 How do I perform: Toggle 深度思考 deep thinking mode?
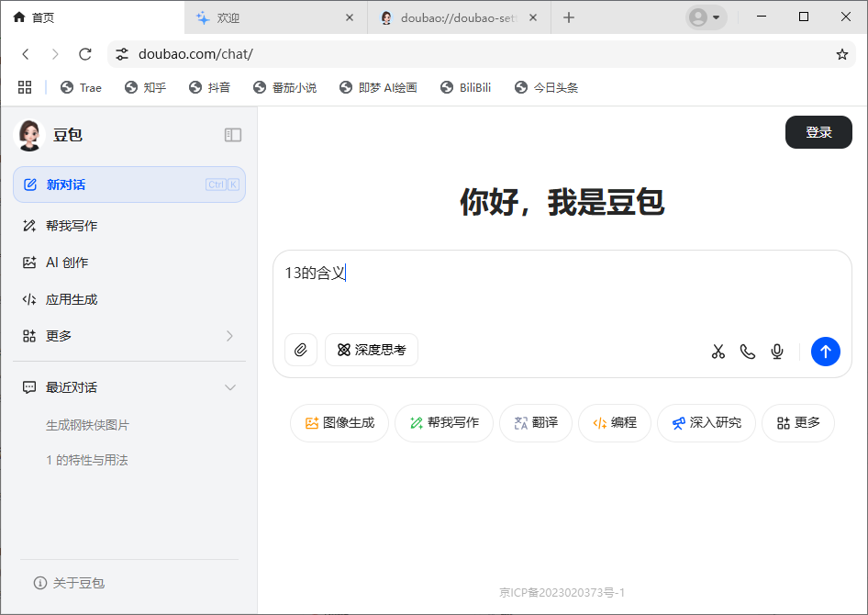tap(372, 350)
